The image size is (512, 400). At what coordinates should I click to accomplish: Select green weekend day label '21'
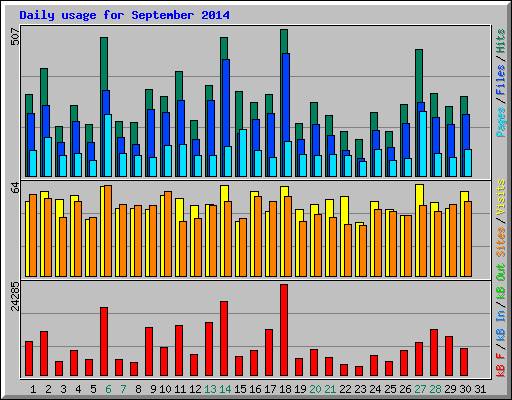click(x=330, y=389)
